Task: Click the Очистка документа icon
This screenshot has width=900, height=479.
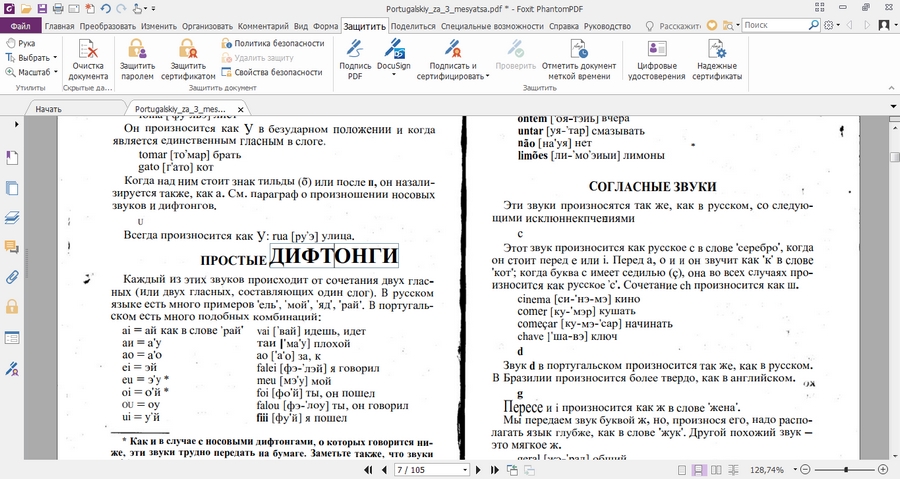Action: click(x=88, y=51)
